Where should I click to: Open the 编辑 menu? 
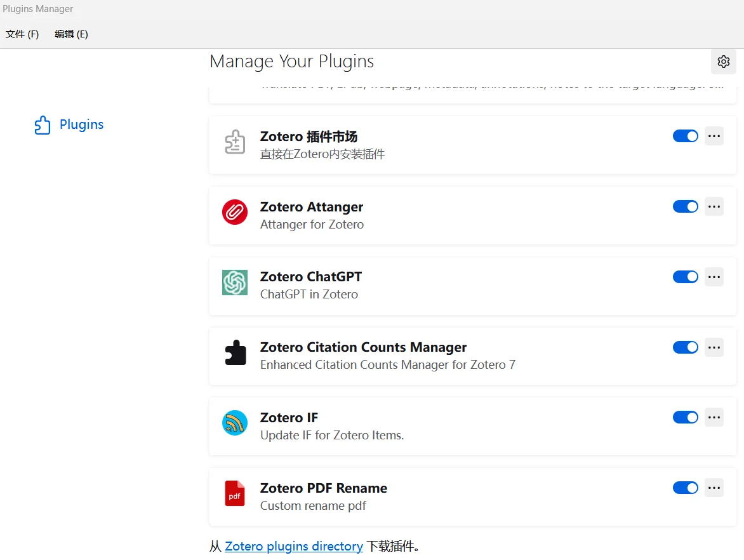coord(70,34)
